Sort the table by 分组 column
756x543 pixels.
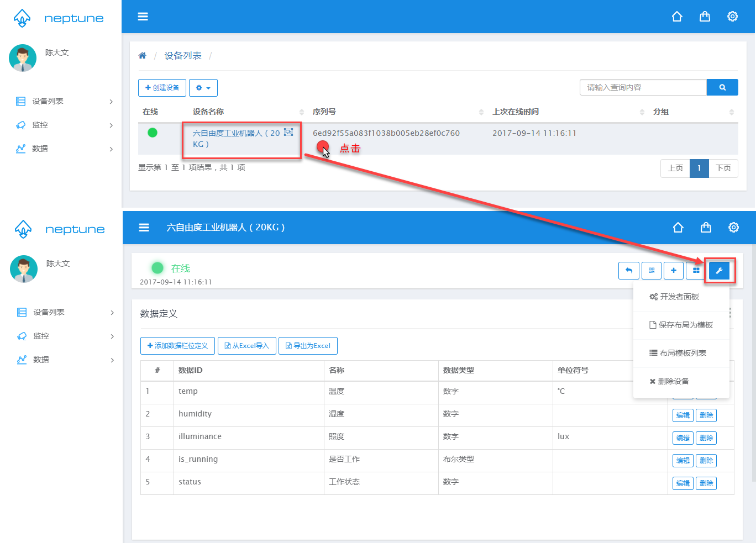point(731,112)
